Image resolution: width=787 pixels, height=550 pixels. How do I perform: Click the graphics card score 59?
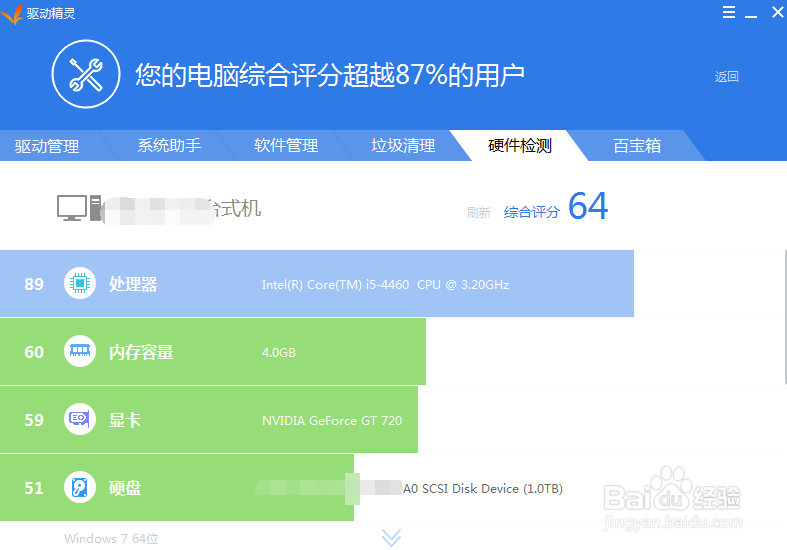tap(34, 420)
